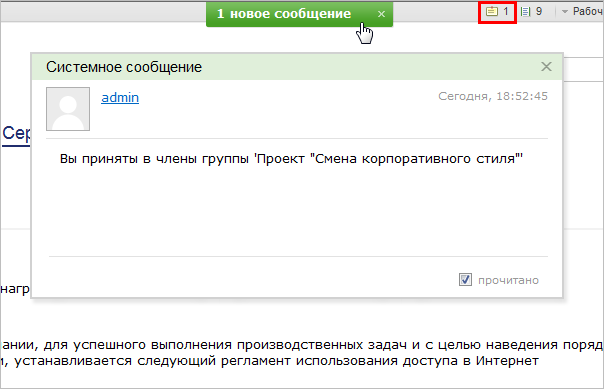Open the messages counter icon showing 1
Viewport: 604px width, 389px height.
[x=497, y=12]
